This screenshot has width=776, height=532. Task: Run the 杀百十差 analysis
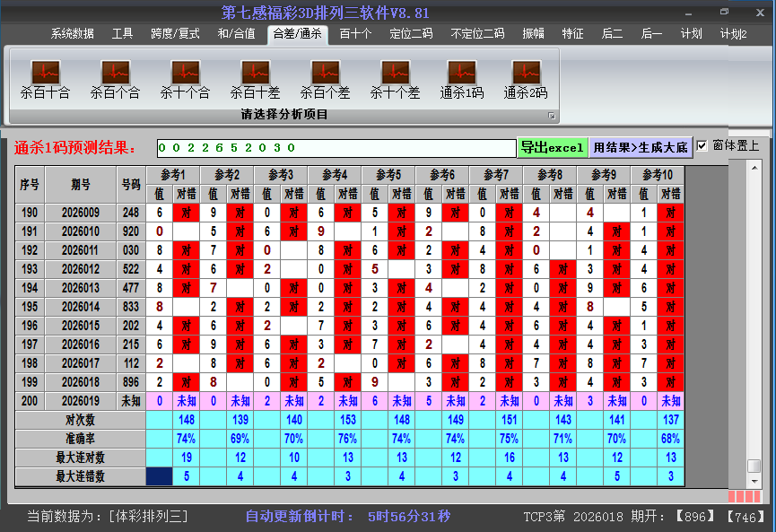point(255,74)
